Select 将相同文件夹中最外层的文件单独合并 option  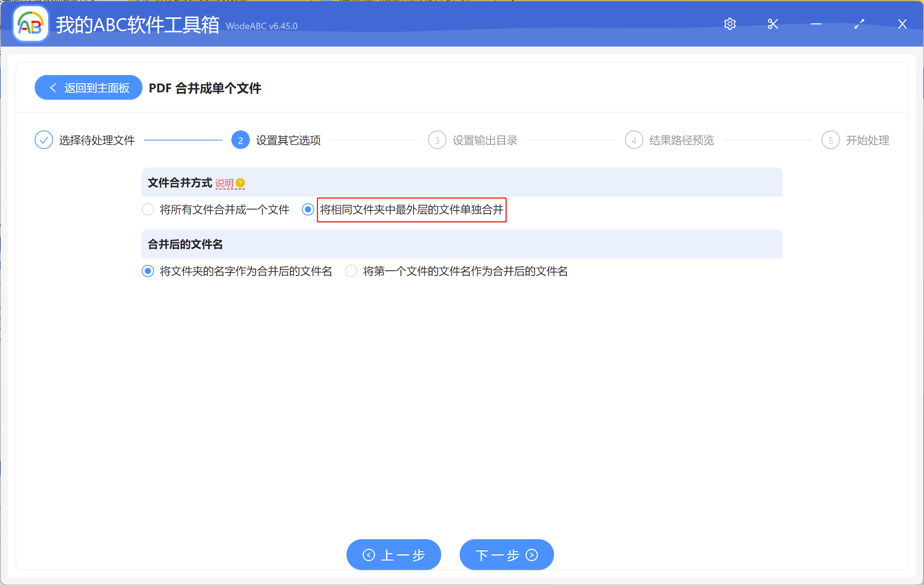tap(308, 210)
